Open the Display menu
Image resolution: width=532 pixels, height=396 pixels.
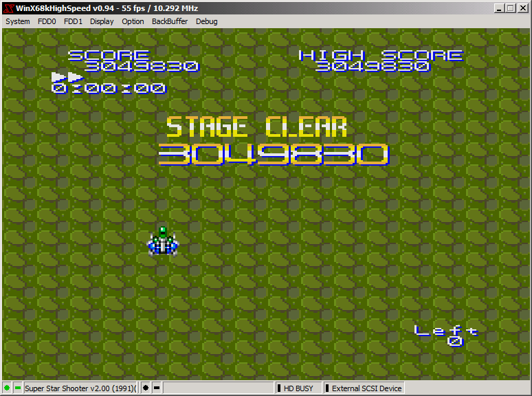tap(102, 21)
